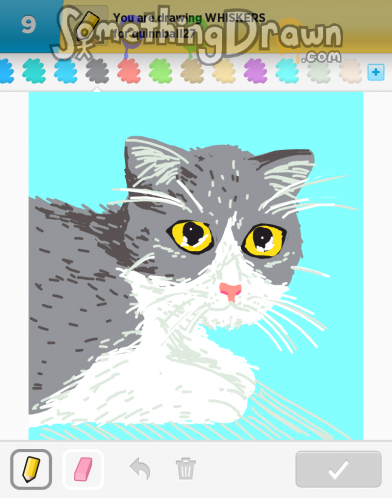Pick the off-white beige color swatch
392x498 pixels.
point(350,71)
